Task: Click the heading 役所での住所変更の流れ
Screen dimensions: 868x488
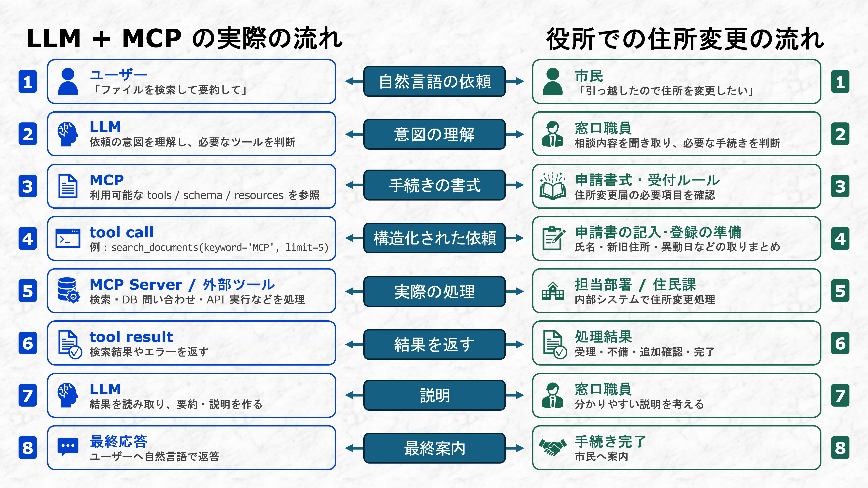Action: pyautogui.click(x=685, y=39)
